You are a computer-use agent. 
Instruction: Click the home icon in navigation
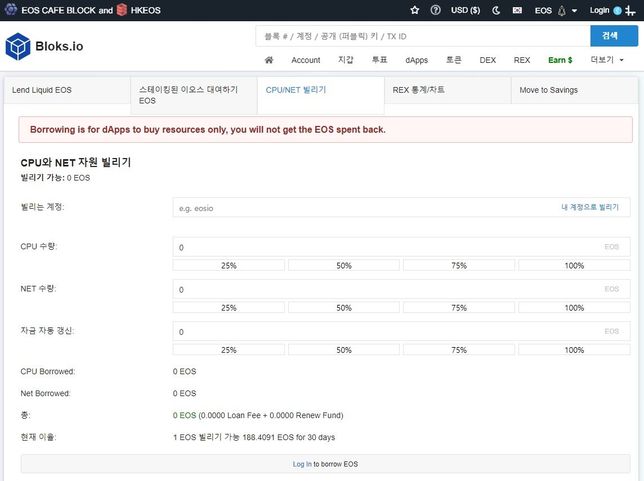pyautogui.click(x=269, y=60)
